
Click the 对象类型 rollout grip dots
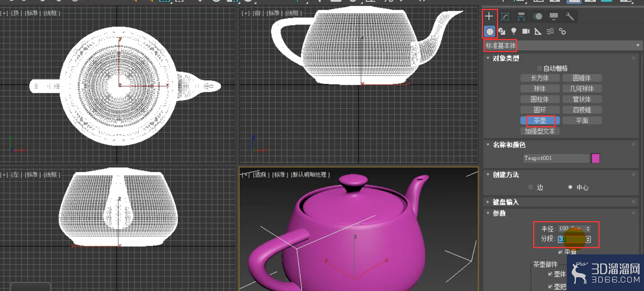click(634, 58)
